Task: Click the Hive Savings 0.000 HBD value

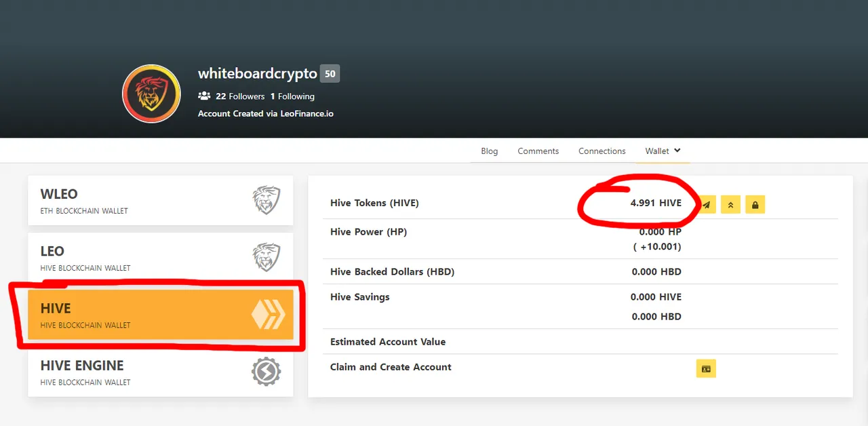Action: (656, 317)
